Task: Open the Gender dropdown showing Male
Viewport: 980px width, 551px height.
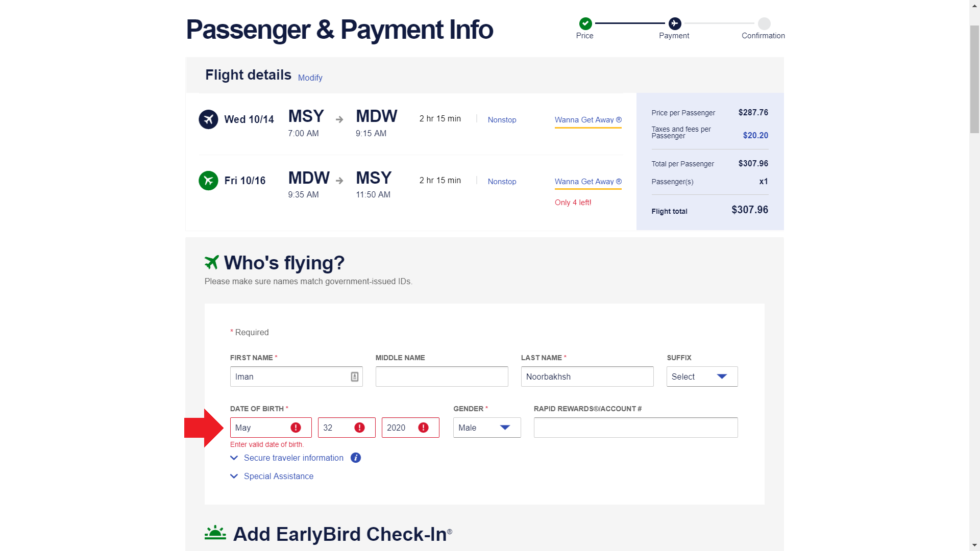Action: pos(487,428)
